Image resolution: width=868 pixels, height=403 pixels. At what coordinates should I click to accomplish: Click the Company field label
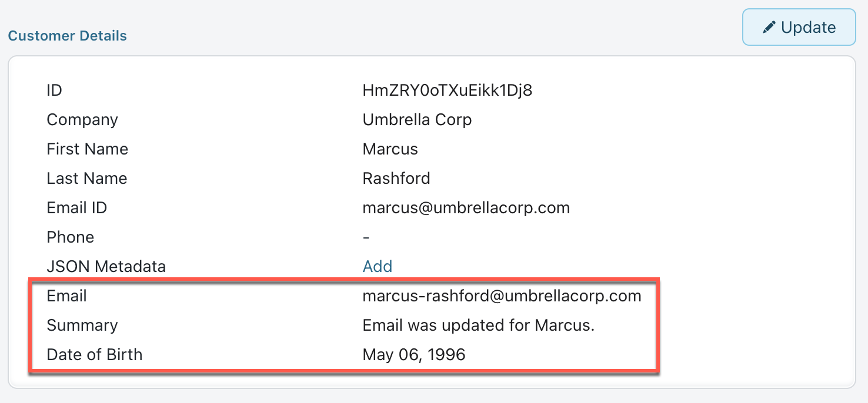click(x=82, y=120)
